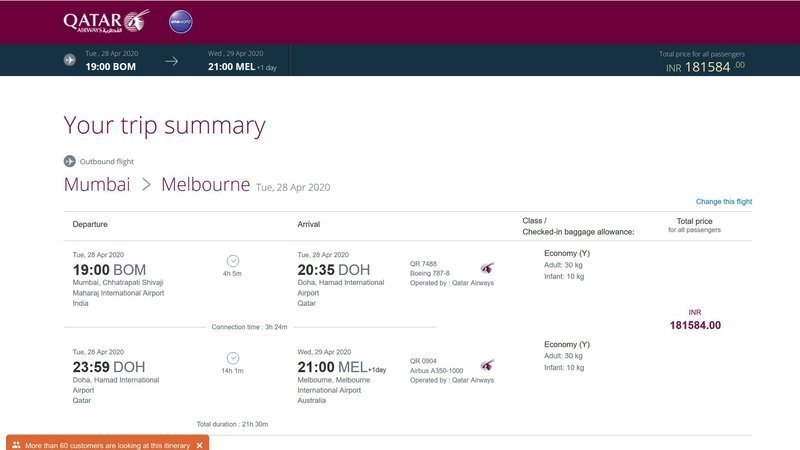Click the oryx logo beside QR 0904
The height and width of the screenshot is (450, 800).
tap(487, 366)
